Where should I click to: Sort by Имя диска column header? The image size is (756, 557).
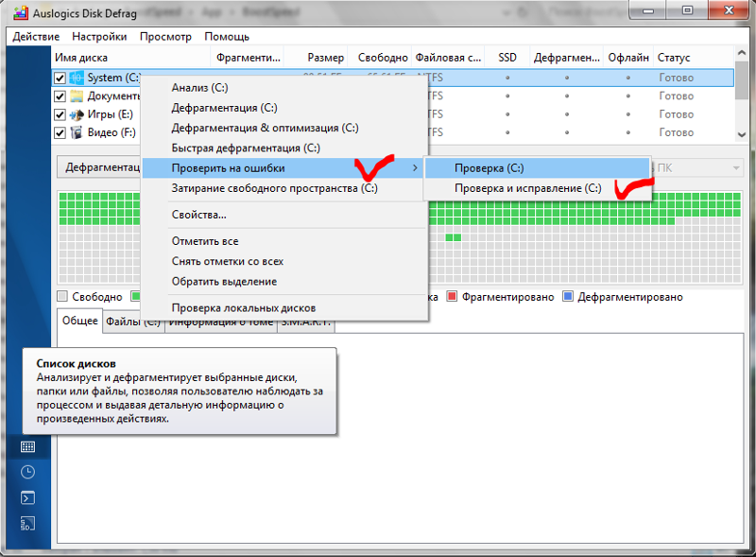pyautogui.click(x=130, y=58)
